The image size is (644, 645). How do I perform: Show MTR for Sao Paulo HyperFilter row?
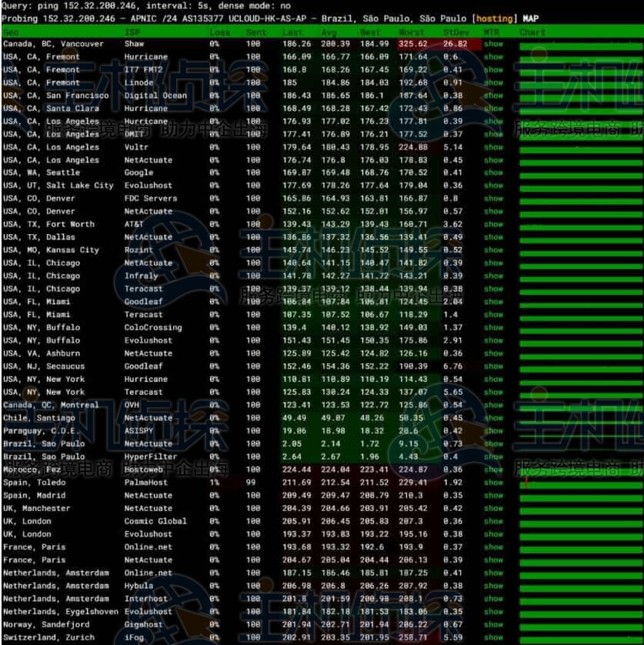pyautogui.click(x=493, y=456)
